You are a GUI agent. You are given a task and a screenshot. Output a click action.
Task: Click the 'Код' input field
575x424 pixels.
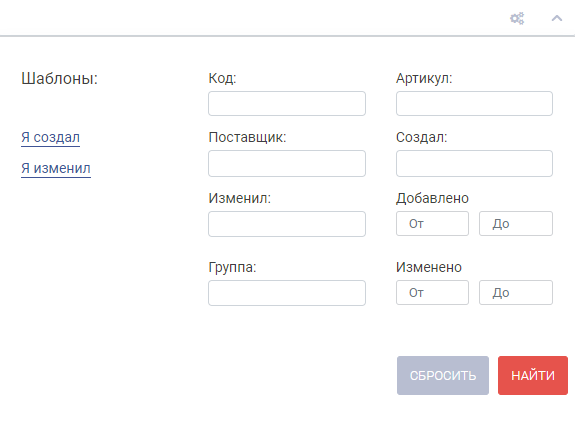[287, 103]
